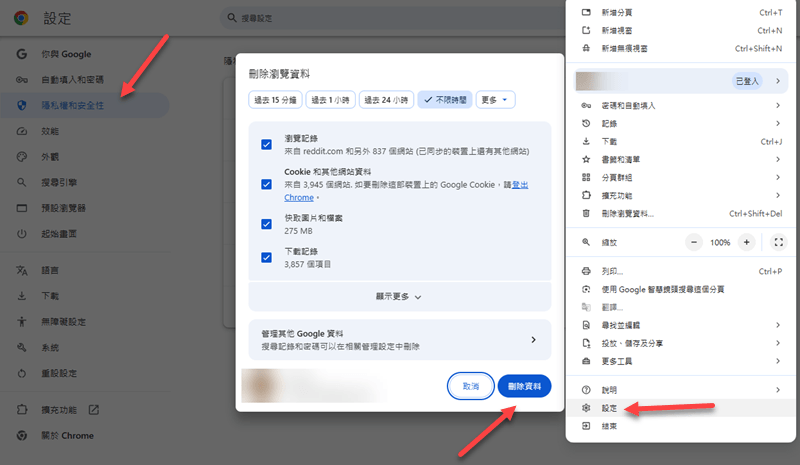This screenshot has width=800, height=465.
Task: Click the blurred account row in dialog footer
Action: (314, 386)
